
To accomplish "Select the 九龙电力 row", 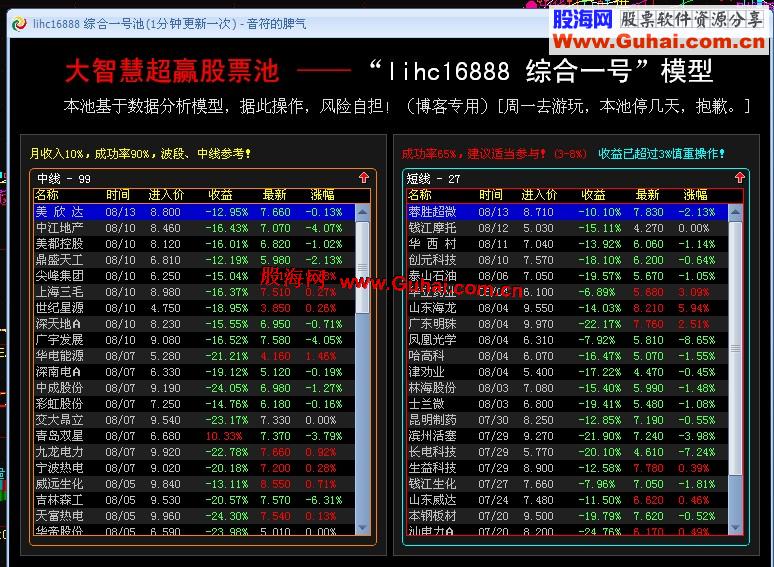I will point(194,452).
